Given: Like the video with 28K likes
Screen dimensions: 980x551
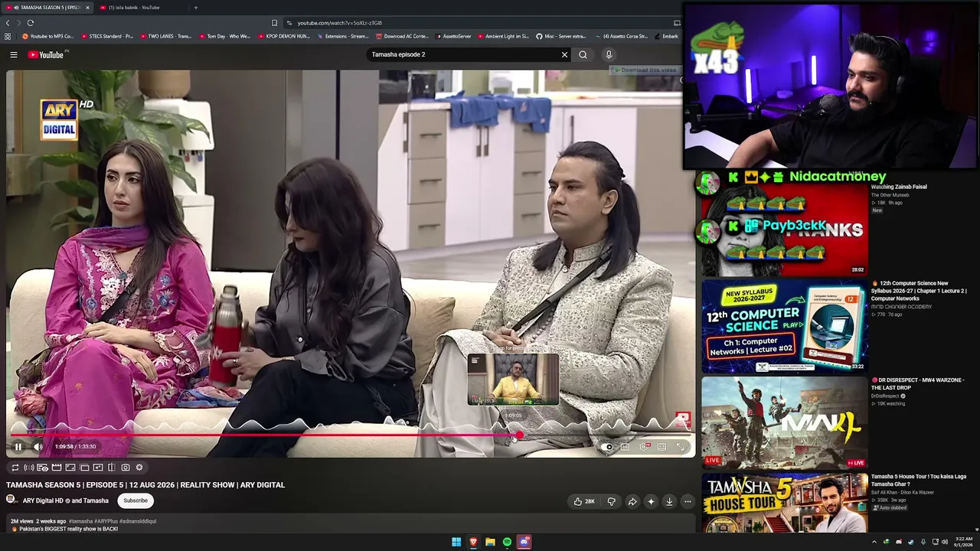Looking at the screenshot, I should pos(584,502).
